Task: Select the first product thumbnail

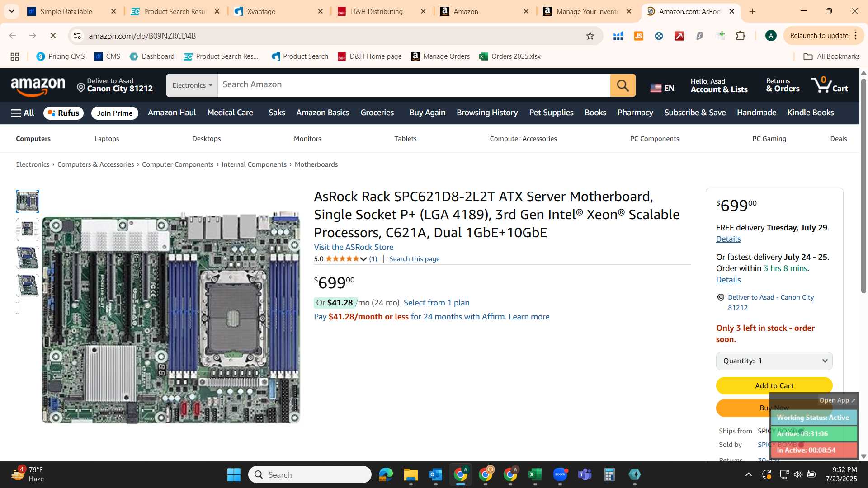Action: [28, 202]
